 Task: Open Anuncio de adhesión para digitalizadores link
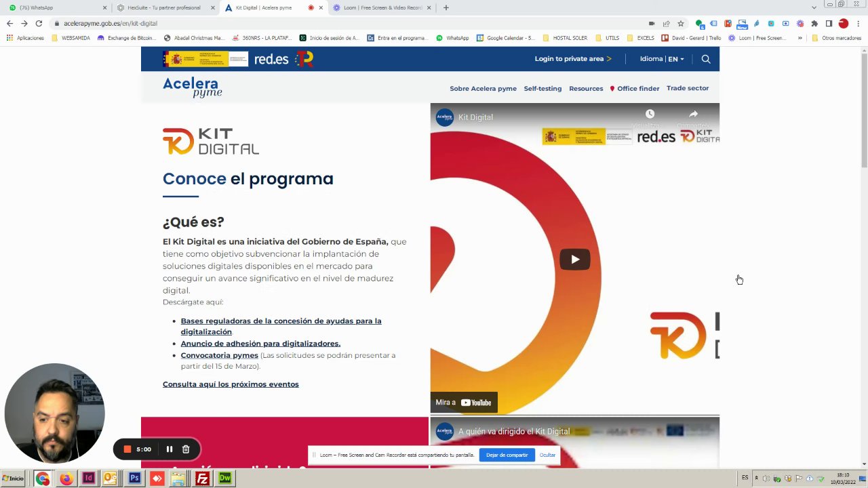pyautogui.click(x=260, y=344)
